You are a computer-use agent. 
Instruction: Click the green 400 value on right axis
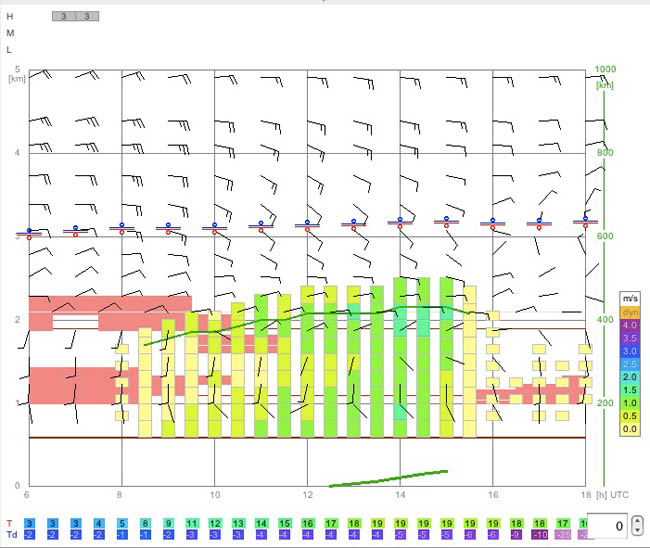click(x=605, y=320)
